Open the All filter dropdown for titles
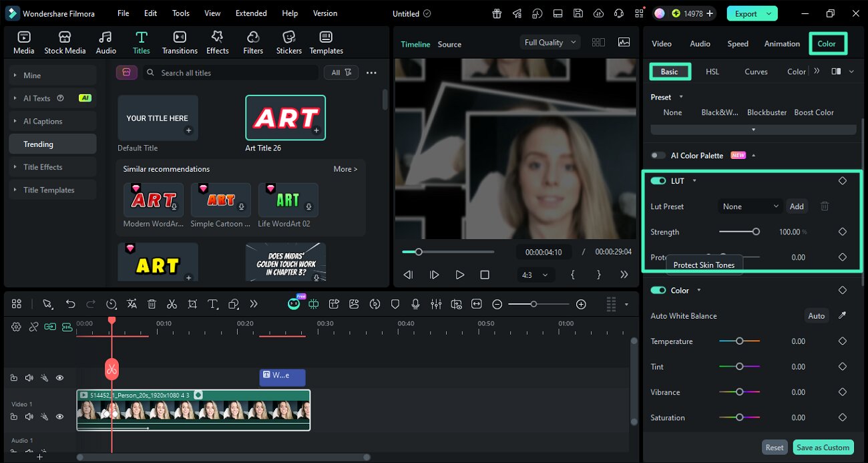Screen dimensions: 868x463 [x=341, y=73]
